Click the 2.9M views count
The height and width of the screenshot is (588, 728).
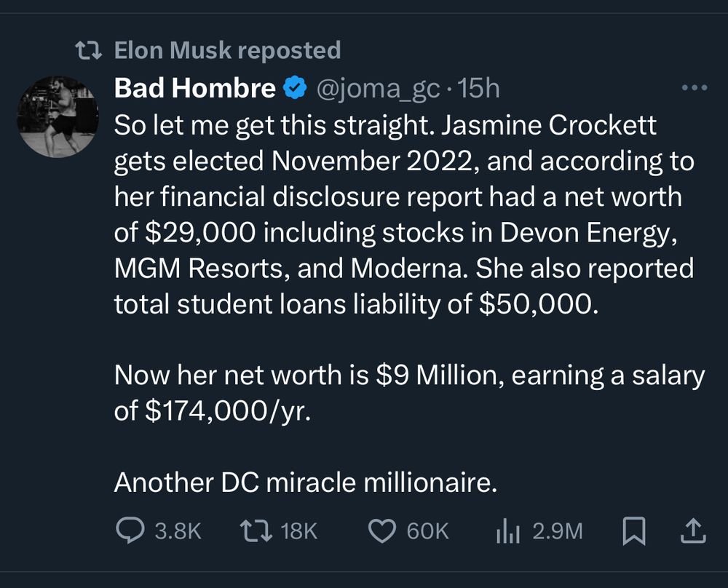point(557,531)
